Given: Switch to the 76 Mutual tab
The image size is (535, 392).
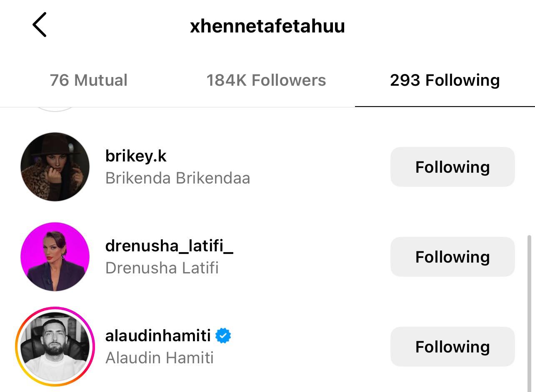Looking at the screenshot, I should 89,80.
